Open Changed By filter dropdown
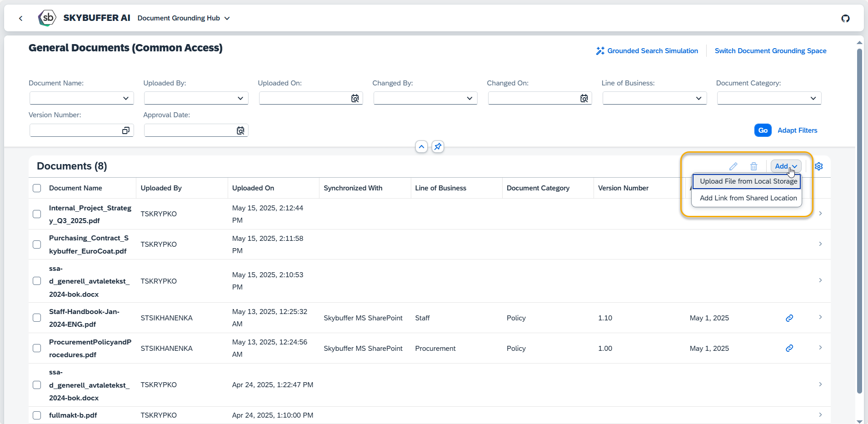Image resolution: width=868 pixels, height=424 pixels. click(x=469, y=98)
